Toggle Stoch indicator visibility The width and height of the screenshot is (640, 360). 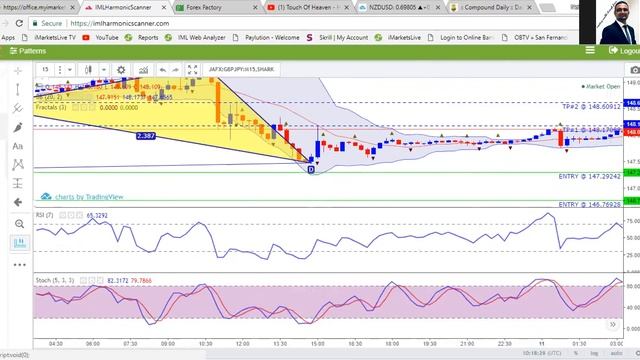coord(83,280)
